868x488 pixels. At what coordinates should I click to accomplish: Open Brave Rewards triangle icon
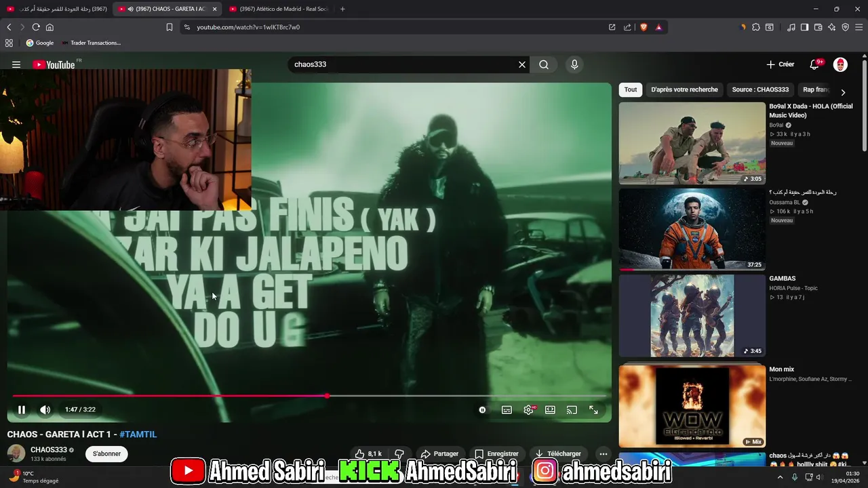click(658, 27)
